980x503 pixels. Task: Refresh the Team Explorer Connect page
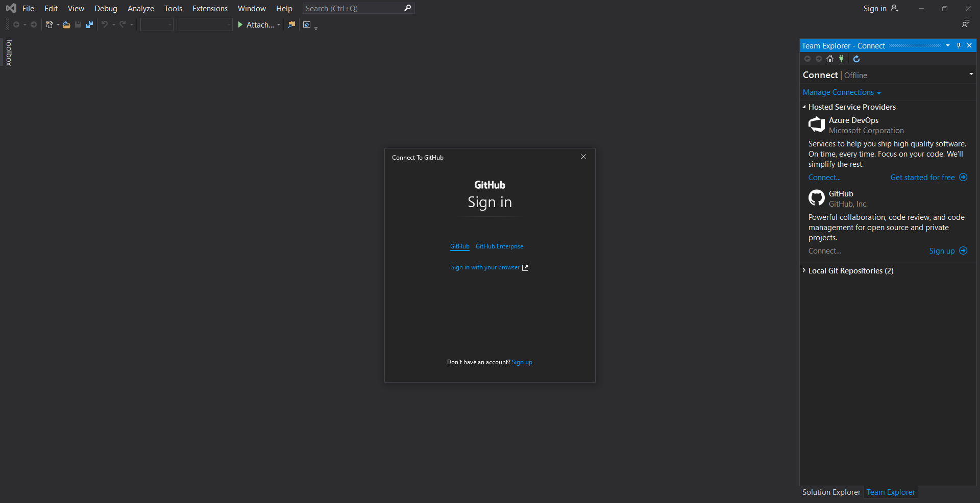click(856, 59)
